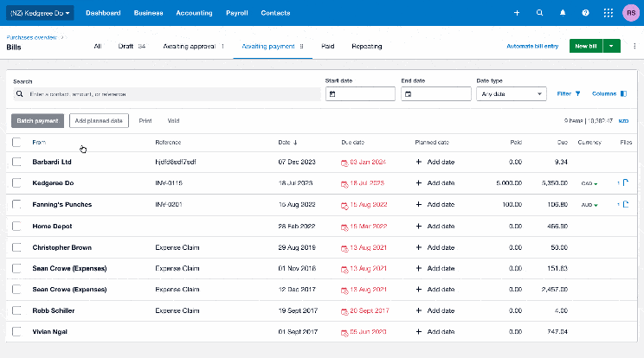This screenshot has width=644, height=358.
Task: Select the Fanning's Punches bill checkbox
Action: (x=16, y=204)
